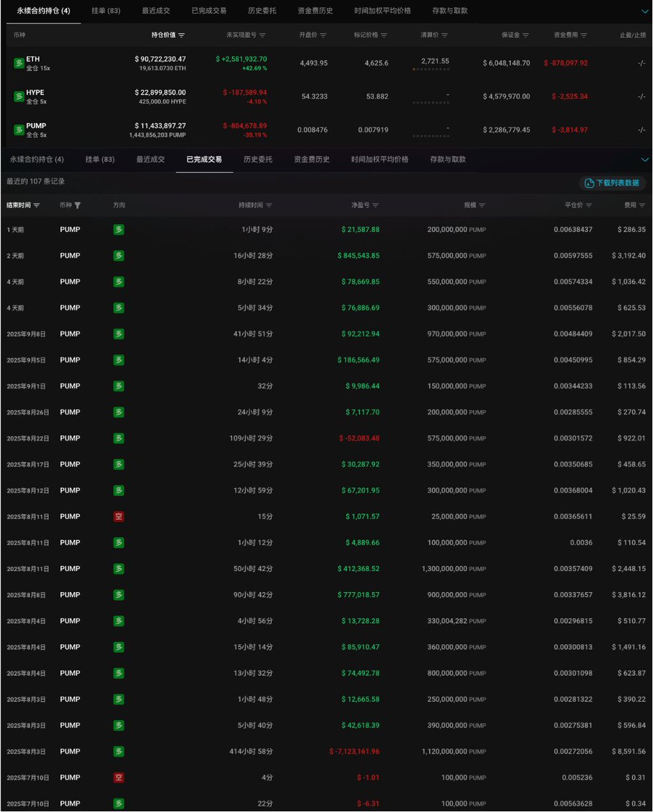Click 多 badge in the 2025年8月8日 trade row
This screenshot has width=653, height=812.
(119, 595)
